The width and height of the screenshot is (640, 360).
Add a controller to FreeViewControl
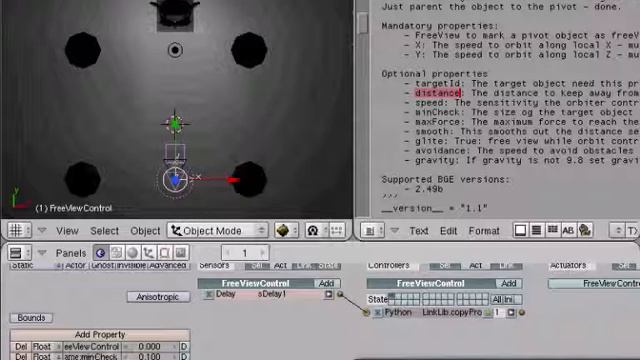click(x=509, y=283)
